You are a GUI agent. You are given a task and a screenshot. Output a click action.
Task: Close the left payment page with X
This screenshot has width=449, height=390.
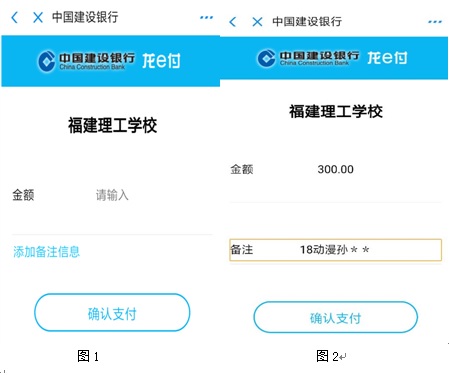[38, 17]
